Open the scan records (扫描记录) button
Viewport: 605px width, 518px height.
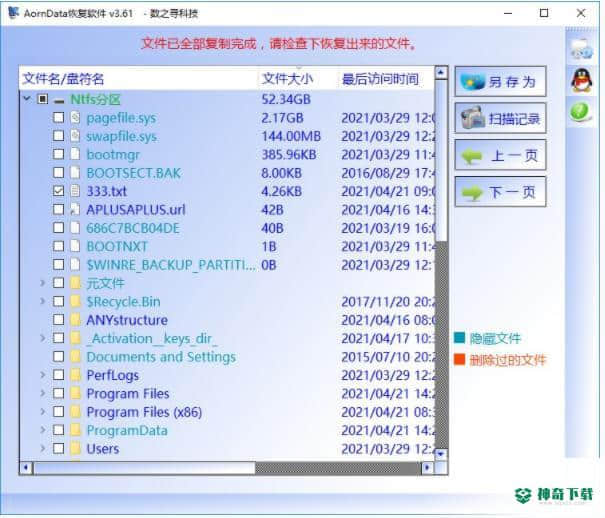pyautogui.click(x=500, y=118)
